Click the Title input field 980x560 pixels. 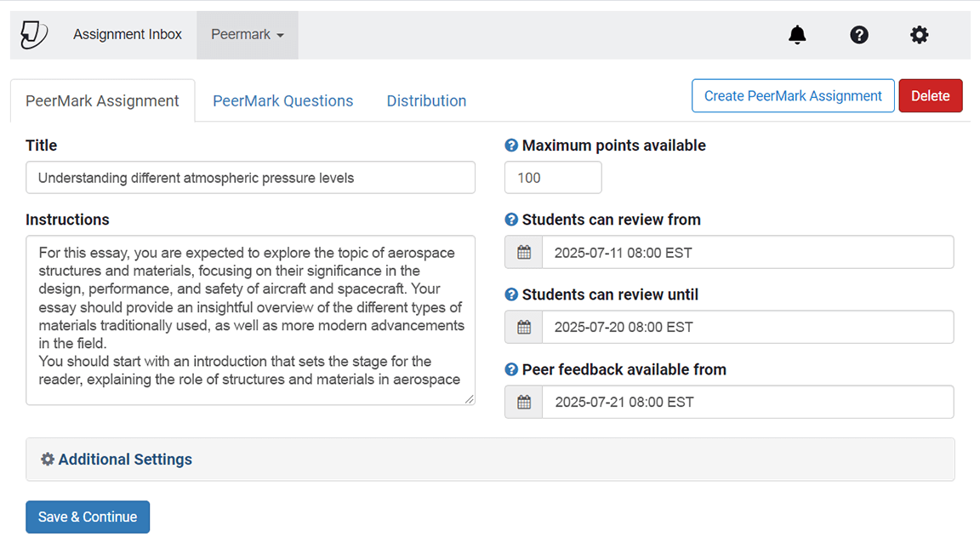[x=250, y=178]
